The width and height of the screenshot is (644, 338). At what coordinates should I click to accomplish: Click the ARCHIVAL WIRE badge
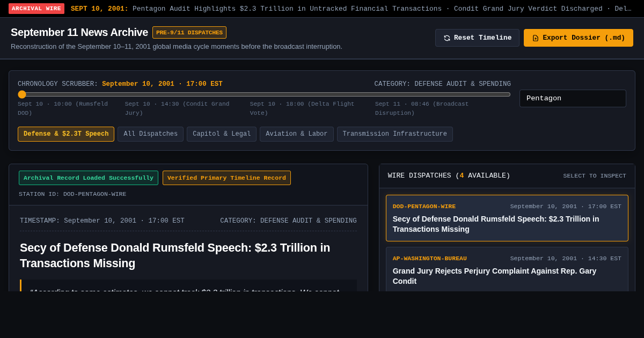(36, 9)
